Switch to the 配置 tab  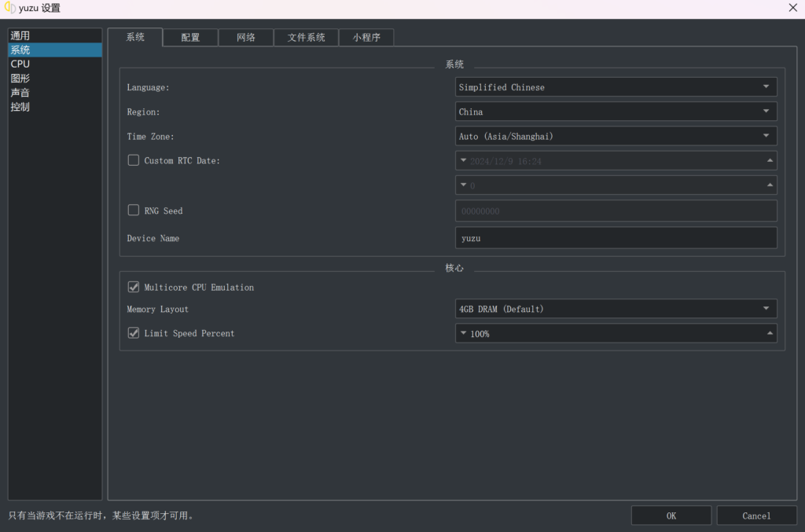pos(190,38)
